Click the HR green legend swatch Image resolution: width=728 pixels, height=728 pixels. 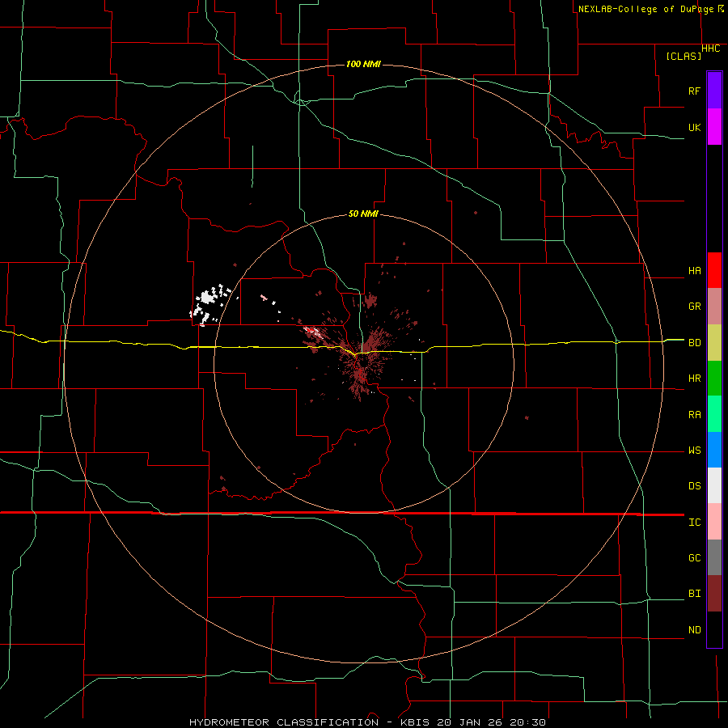(714, 379)
